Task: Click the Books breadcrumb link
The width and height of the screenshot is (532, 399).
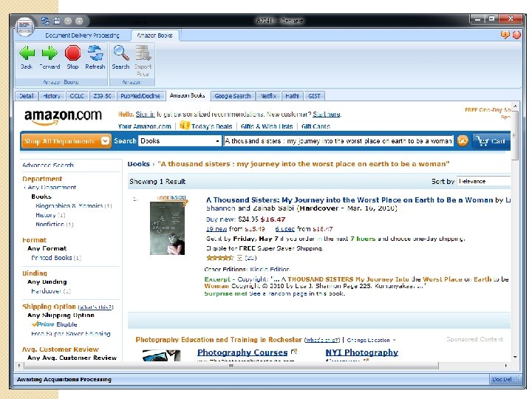Action: (138, 164)
